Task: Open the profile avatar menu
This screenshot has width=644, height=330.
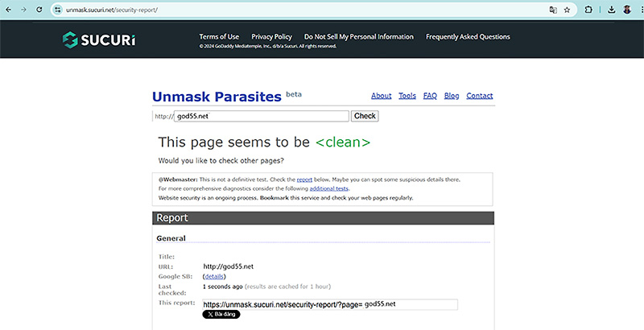Action: pyautogui.click(x=627, y=10)
